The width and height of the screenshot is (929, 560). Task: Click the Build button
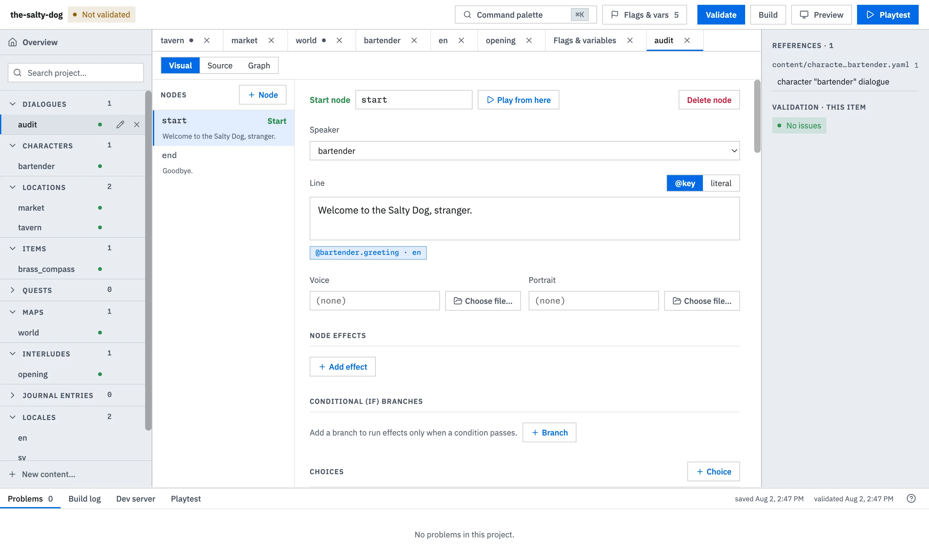(768, 15)
